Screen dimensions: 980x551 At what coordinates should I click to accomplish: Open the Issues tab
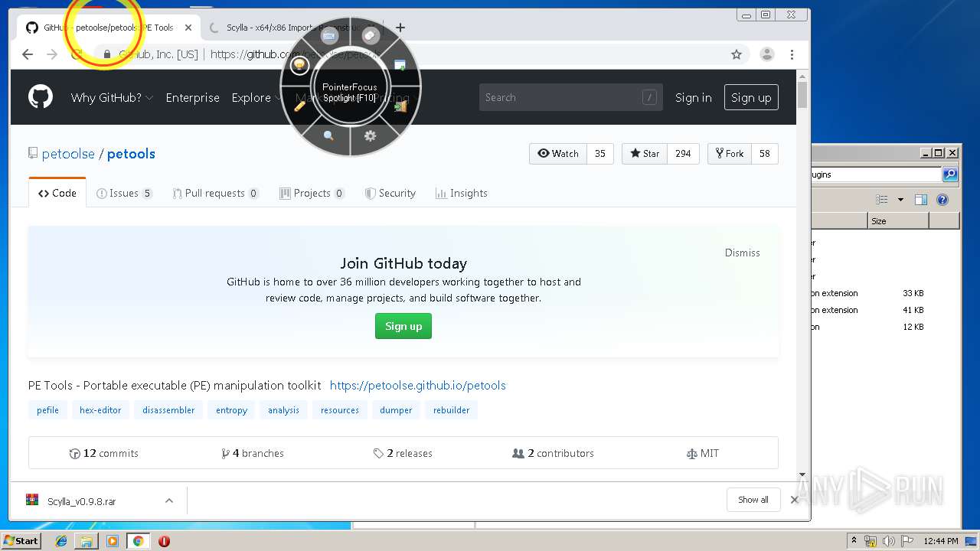(124, 193)
